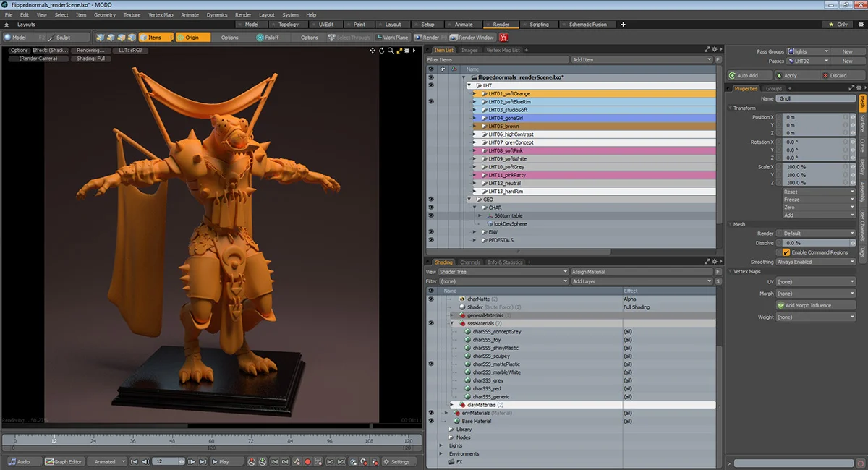Image resolution: width=868 pixels, height=470 pixels.
Task: Open the Texture menu
Action: coord(132,14)
